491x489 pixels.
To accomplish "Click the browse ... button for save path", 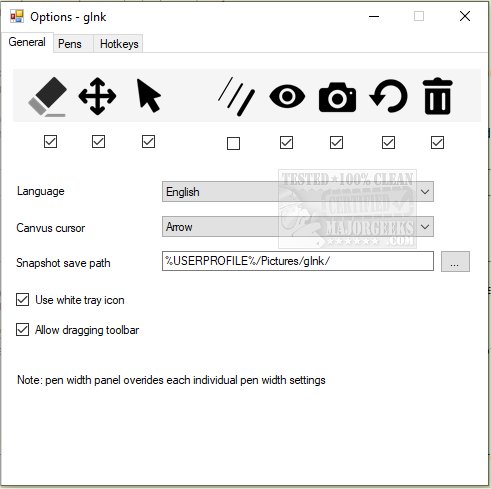I will [x=455, y=262].
